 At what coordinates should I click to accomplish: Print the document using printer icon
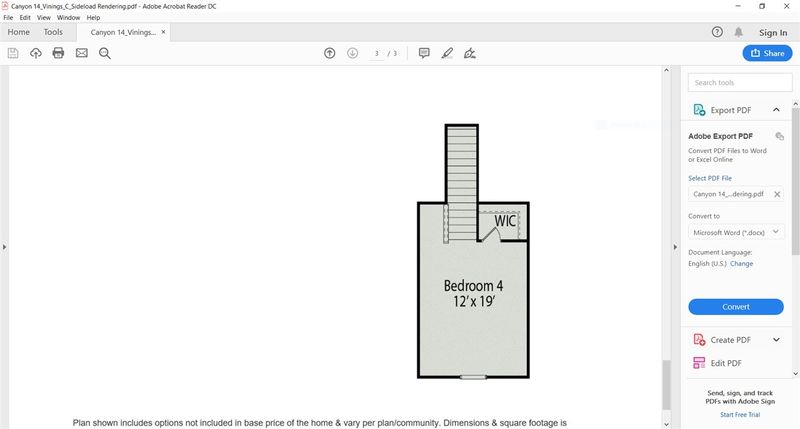click(x=58, y=53)
